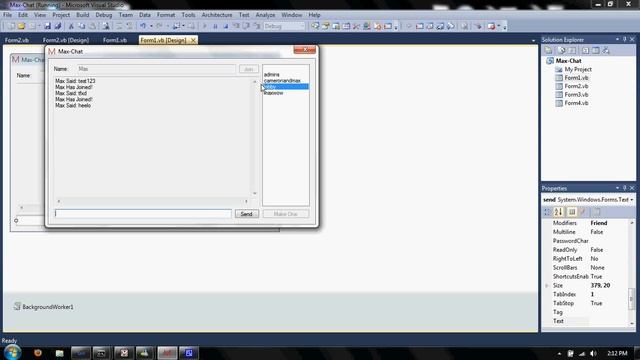Switch Properties grid to Alphabetical sort
Viewport: 640px width, 360px height.
click(558, 212)
